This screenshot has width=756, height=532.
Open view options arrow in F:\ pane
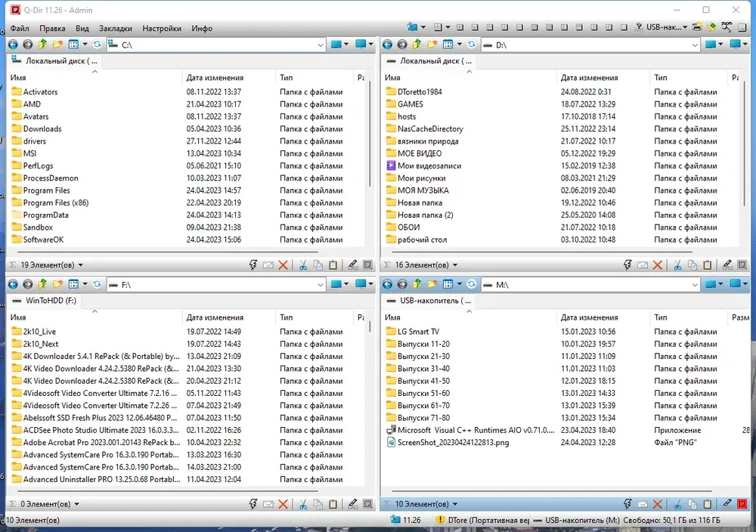(85, 284)
